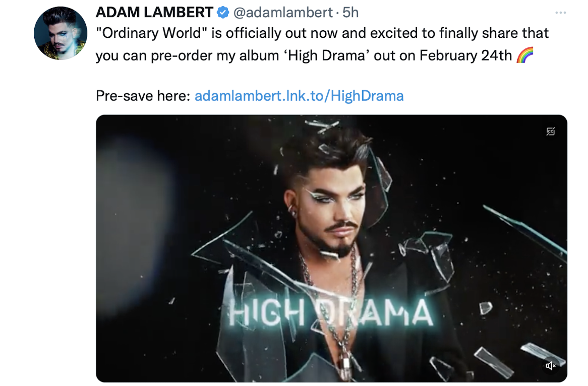Click the rainbow emoji in the tweet
The image size is (588, 386).
click(x=525, y=55)
